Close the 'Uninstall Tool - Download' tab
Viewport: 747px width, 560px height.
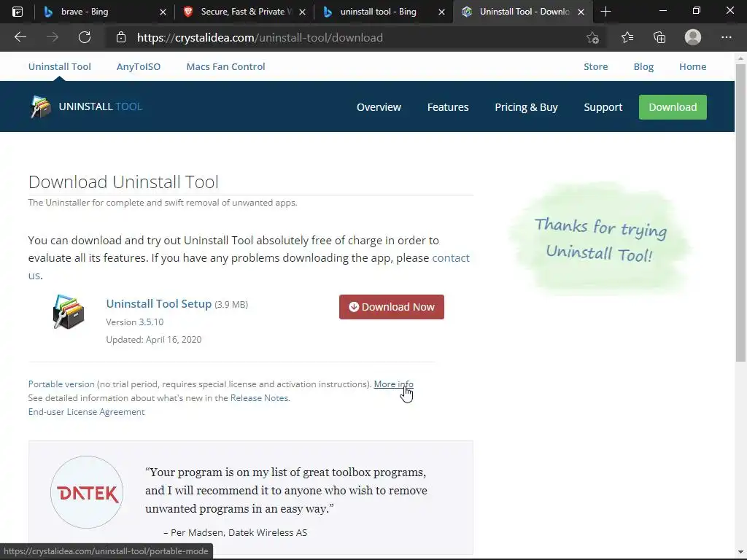581,12
